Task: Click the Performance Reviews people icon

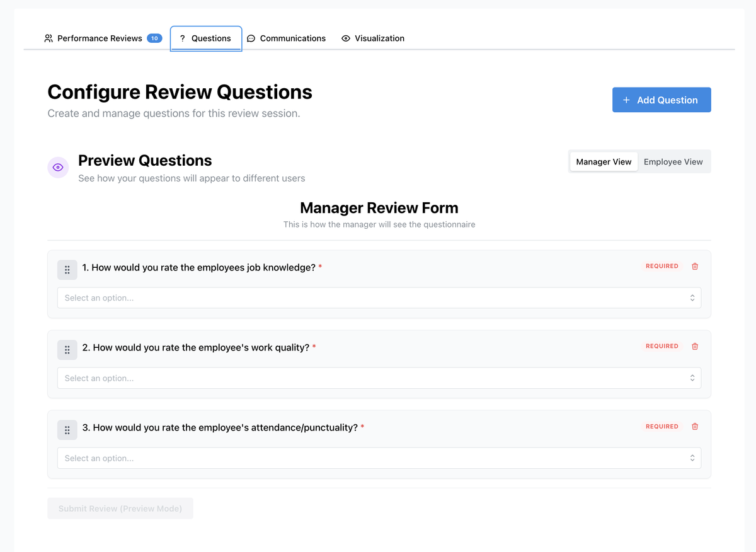Action: coord(49,38)
